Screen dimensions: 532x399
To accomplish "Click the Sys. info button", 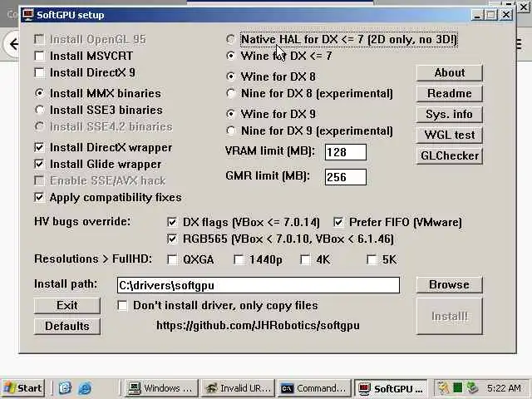I will click(x=450, y=115).
